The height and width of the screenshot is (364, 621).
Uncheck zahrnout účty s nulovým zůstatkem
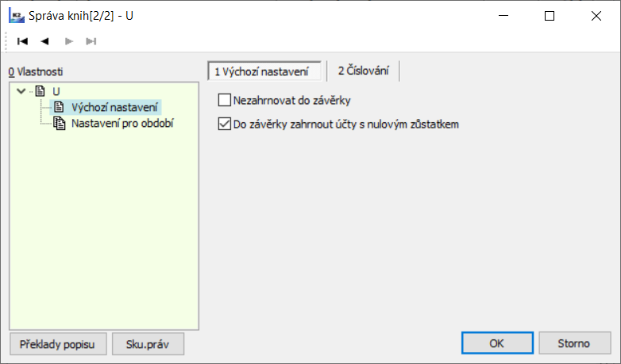pos(224,125)
